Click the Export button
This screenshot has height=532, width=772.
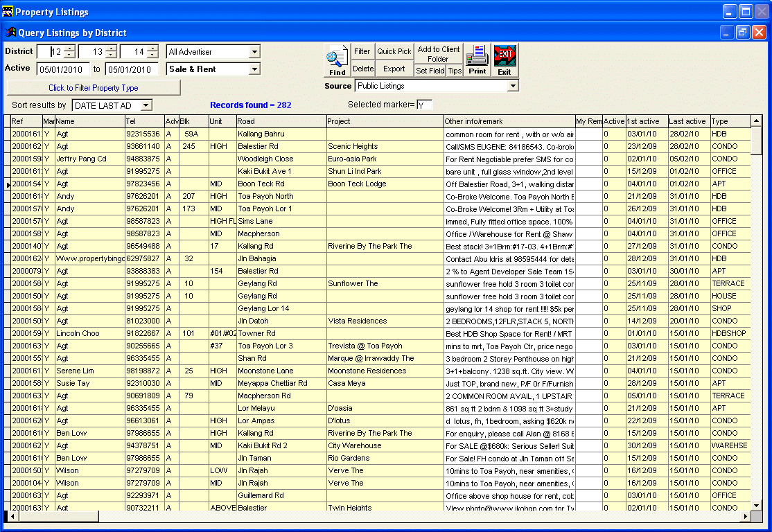pos(394,69)
